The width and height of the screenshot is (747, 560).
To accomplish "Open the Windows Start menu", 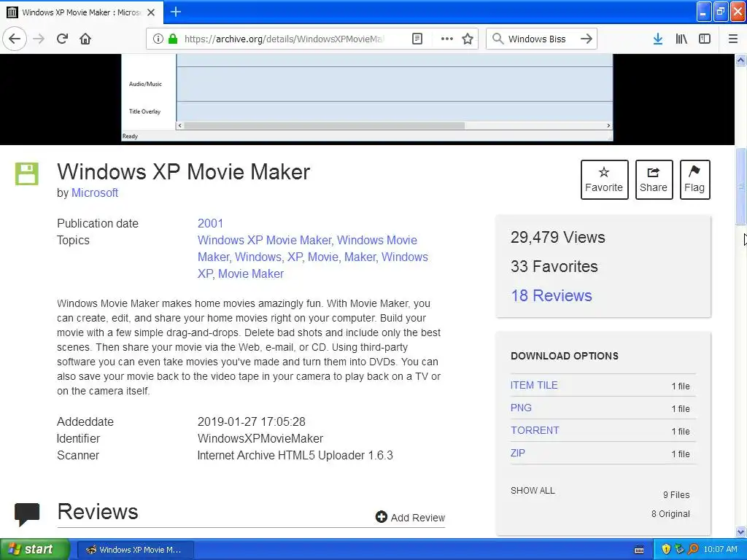I will pyautogui.click(x=34, y=549).
